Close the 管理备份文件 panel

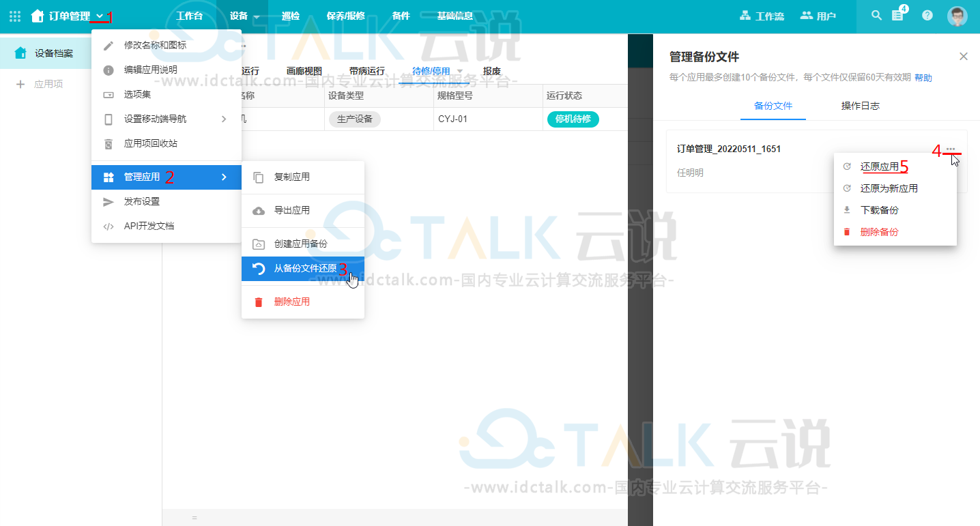(x=964, y=57)
